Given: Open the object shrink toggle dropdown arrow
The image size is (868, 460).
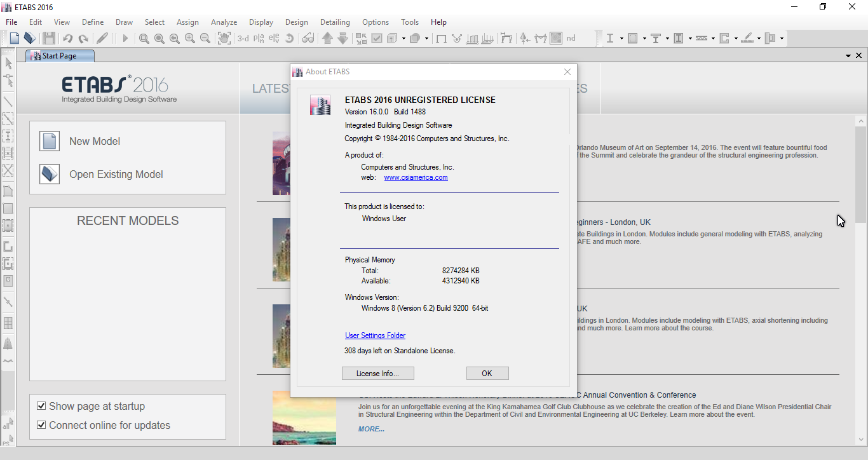Looking at the screenshot, I should pos(426,39).
